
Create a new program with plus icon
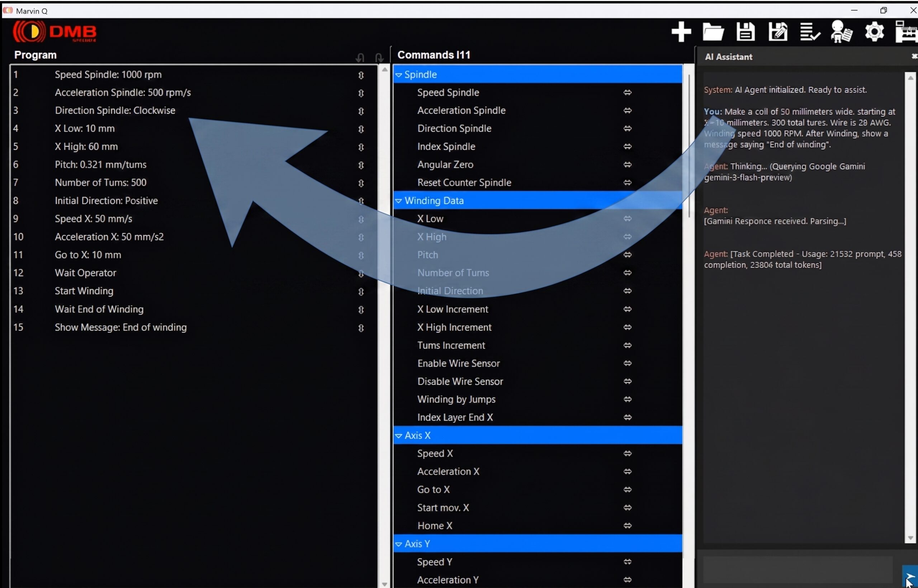(681, 32)
